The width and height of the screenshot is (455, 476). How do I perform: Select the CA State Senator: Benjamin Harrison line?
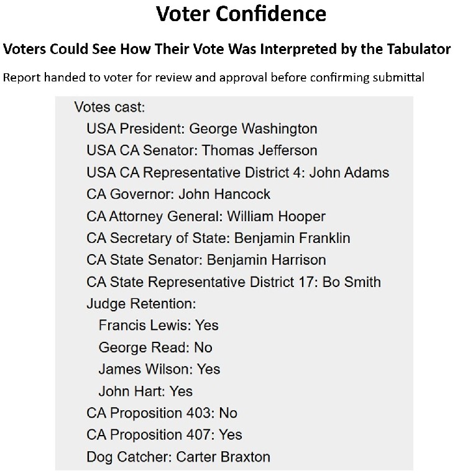click(x=206, y=260)
